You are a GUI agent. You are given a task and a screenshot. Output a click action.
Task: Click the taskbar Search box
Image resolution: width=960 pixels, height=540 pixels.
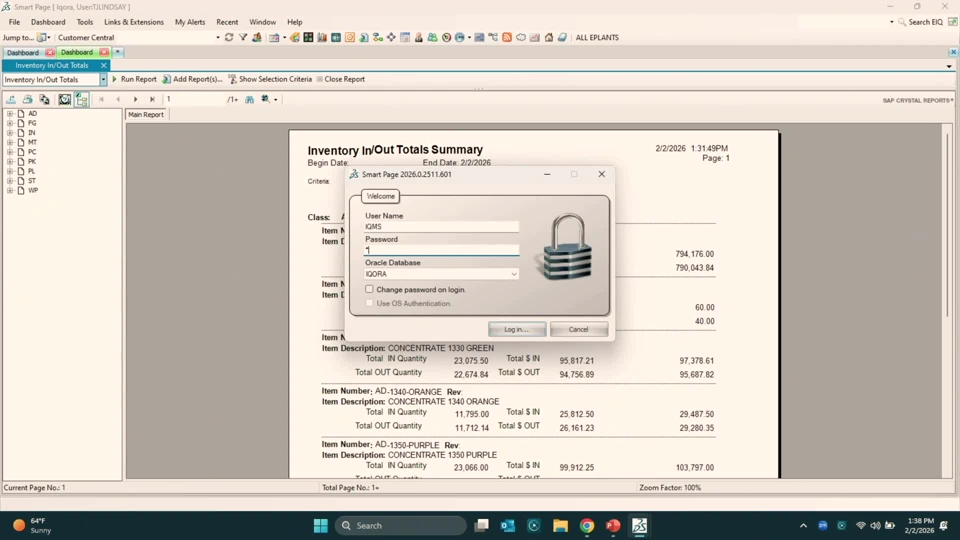[x=400, y=525]
